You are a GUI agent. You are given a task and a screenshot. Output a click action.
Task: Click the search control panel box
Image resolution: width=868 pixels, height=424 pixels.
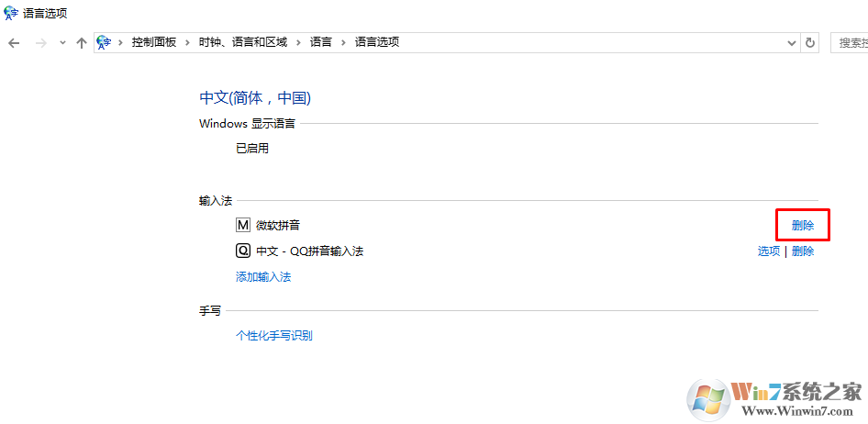pos(849,42)
